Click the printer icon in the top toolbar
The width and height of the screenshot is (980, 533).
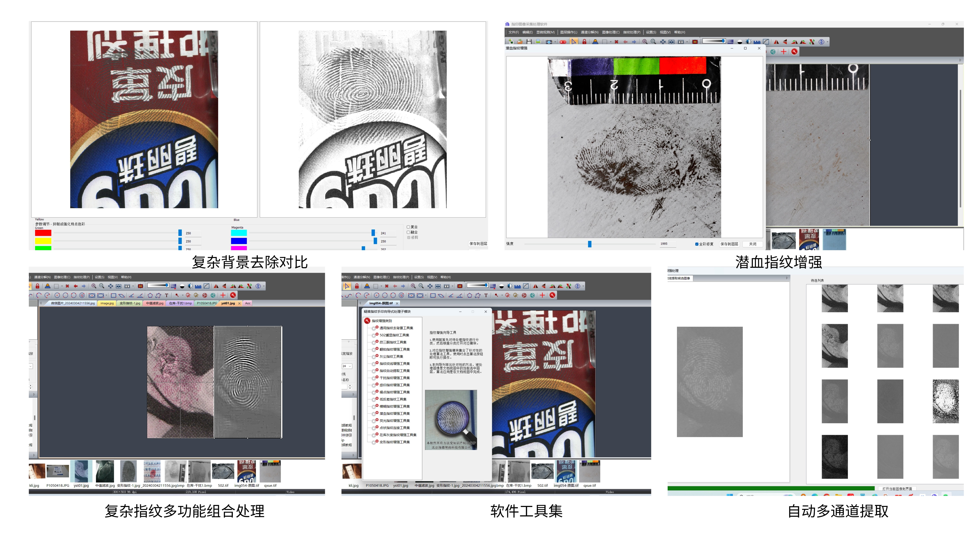tap(538, 41)
